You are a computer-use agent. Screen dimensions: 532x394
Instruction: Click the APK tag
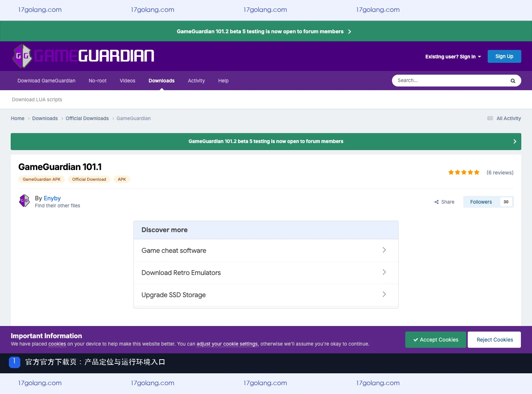click(122, 179)
